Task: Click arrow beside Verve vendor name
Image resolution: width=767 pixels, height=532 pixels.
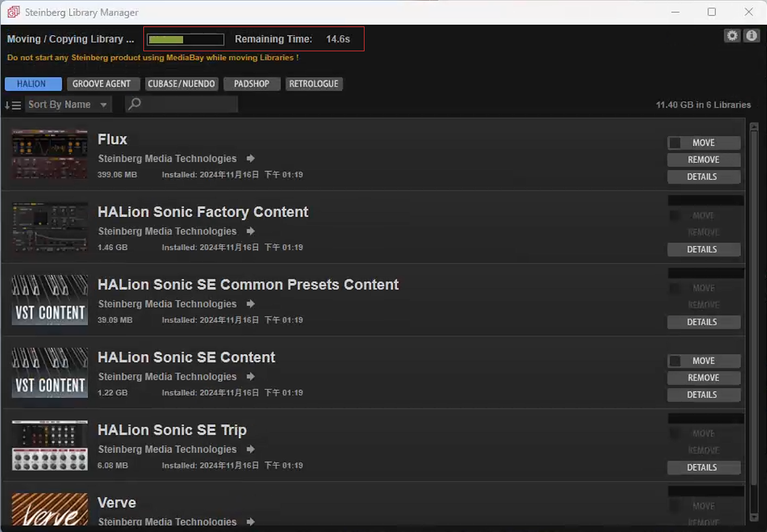Action: (250, 522)
